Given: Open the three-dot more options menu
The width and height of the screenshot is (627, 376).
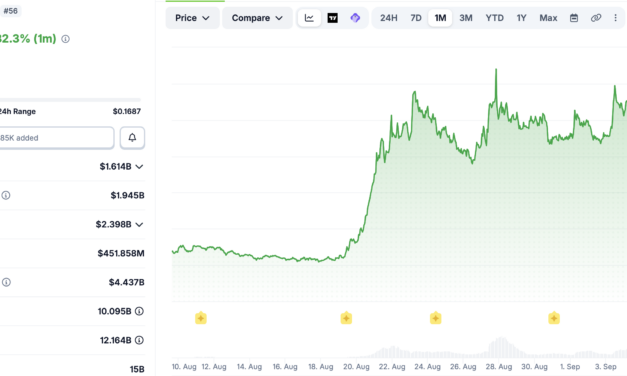Looking at the screenshot, I should click(x=615, y=18).
